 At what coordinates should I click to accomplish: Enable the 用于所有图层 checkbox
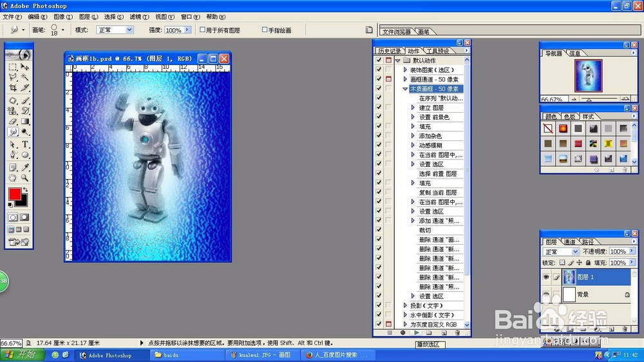click(202, 30)
